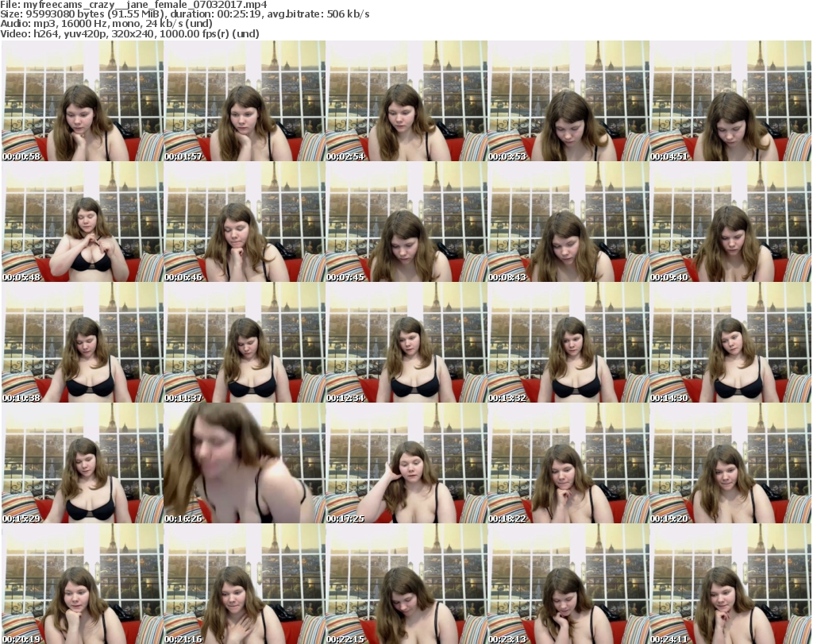Select the thumbnail stamped 00:00:58
The width and height of the screenshot is (813, 644).
coord(83,101)
